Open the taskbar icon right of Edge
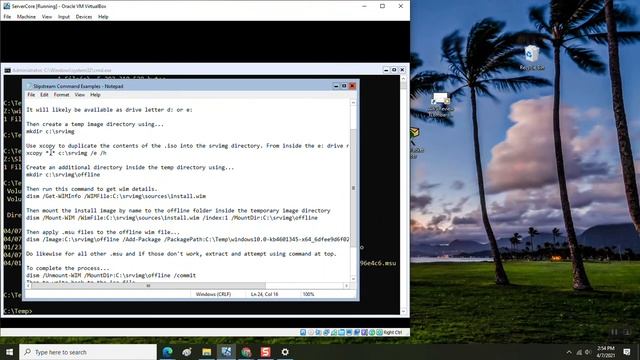This screenshot has height=360, width=640. pyautogui.click(x=187, y=352)
